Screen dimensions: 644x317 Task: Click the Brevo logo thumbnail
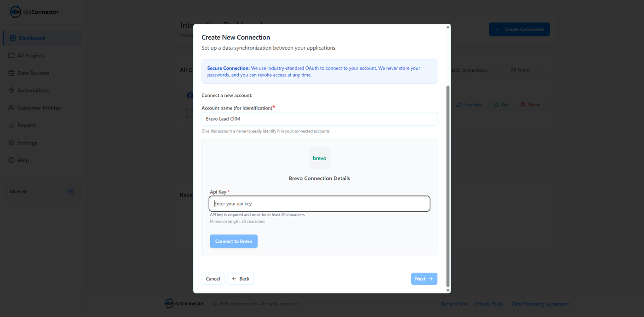pos(319,158)
